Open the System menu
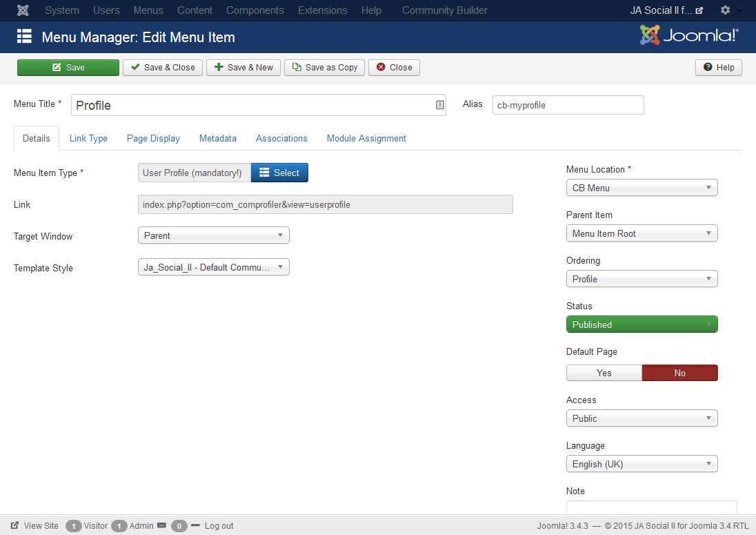 tap(61, 10)
